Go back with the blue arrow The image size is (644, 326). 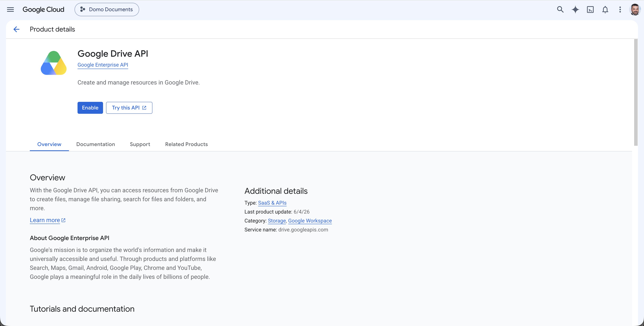[16, 29]
